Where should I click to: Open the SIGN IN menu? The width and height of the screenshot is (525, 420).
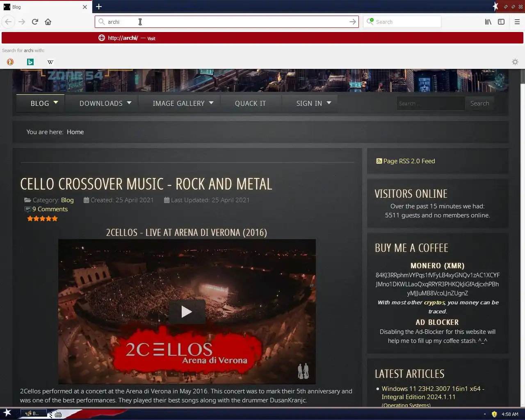309,103
